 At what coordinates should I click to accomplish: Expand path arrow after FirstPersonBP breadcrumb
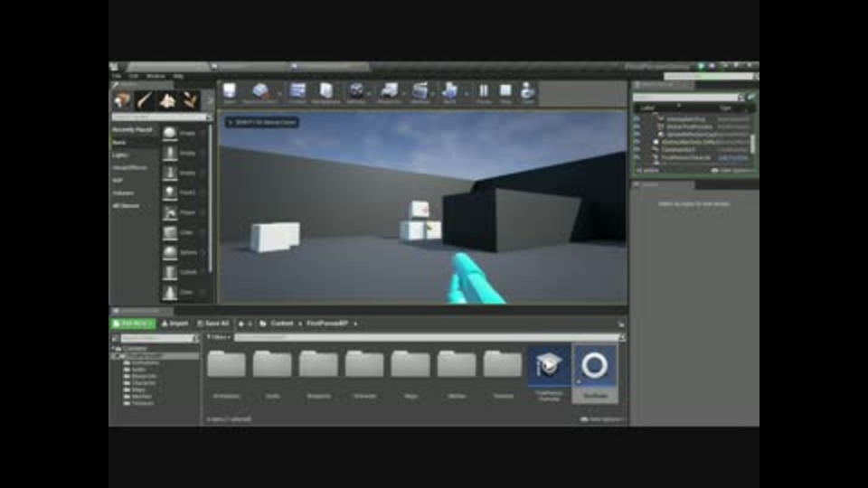click(355, 324)
